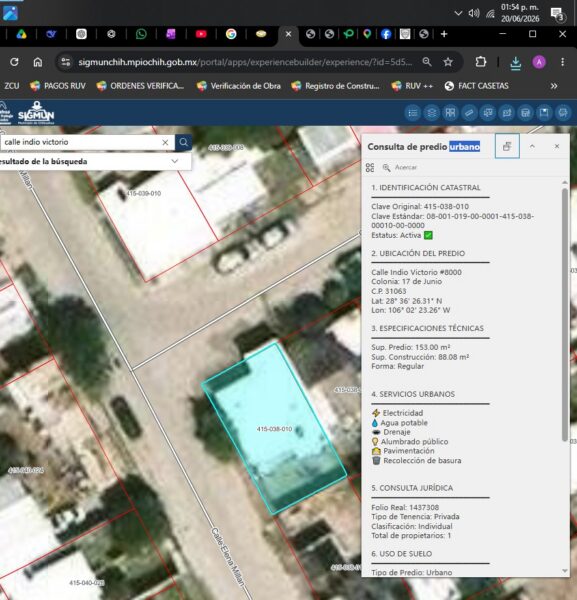The width and height of the screenshot is (577, 600).
Task: Open the print widget in SIGMUN toolbar
Action: pyautogui.click(x=563, y=113)
